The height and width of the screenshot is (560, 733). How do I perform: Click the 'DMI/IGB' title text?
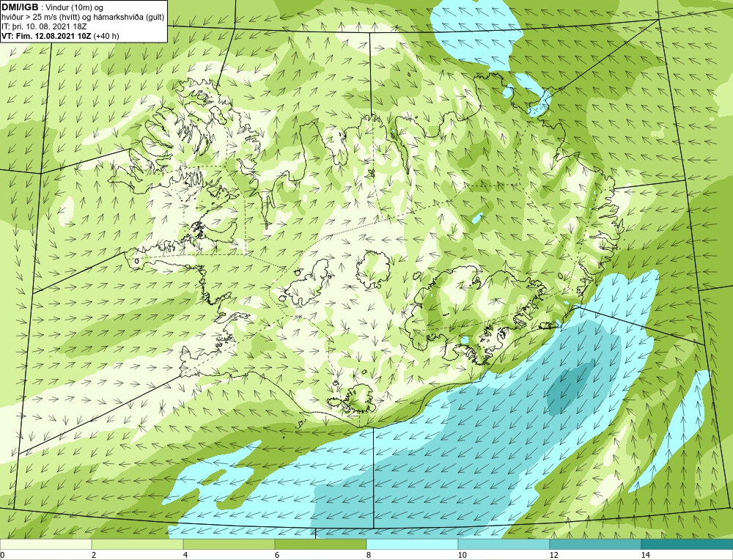pyautogui.click(x=19, y=7)
